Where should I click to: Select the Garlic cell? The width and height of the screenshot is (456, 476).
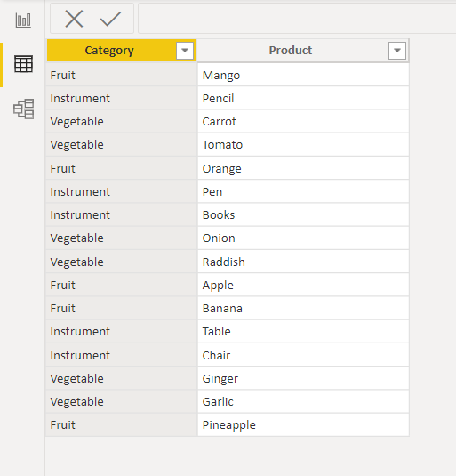pyautogui.click(x=303, y=401)
